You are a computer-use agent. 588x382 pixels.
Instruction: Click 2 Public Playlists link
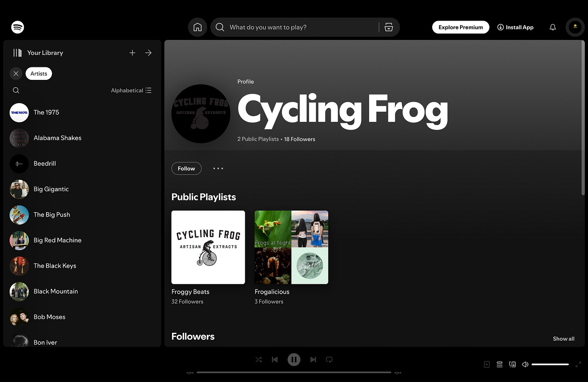pyautogui.click(x=258, y=139)
